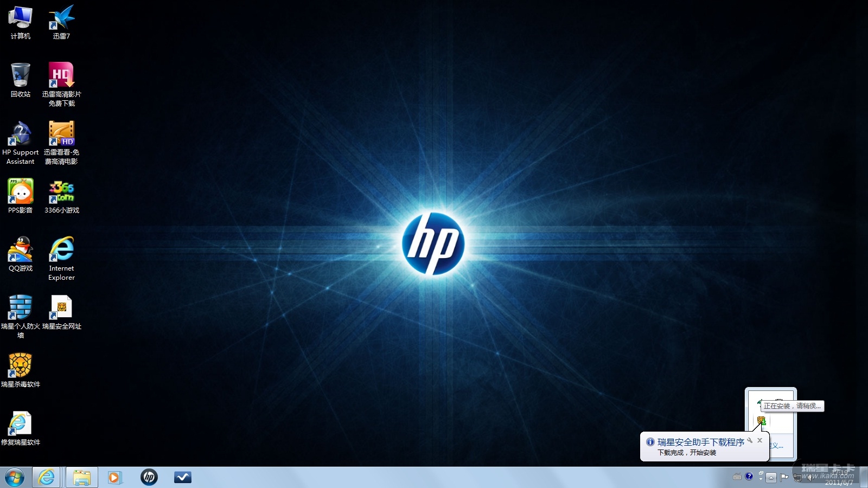Screen dimensions: 868x488
Task: Select the 迅雷高清影片免费下载 shortcut
Action: coord(61,85)
